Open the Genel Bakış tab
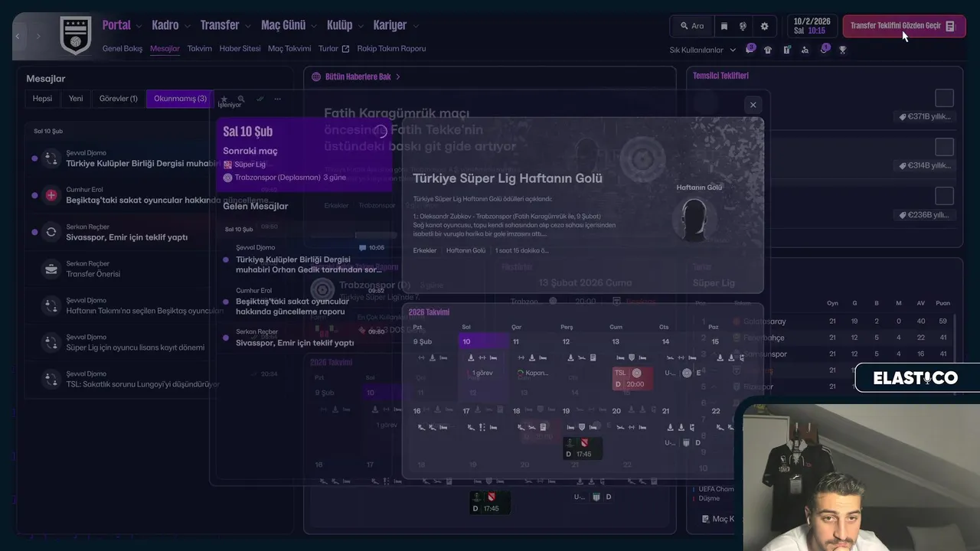 click(x=122, y=48)
